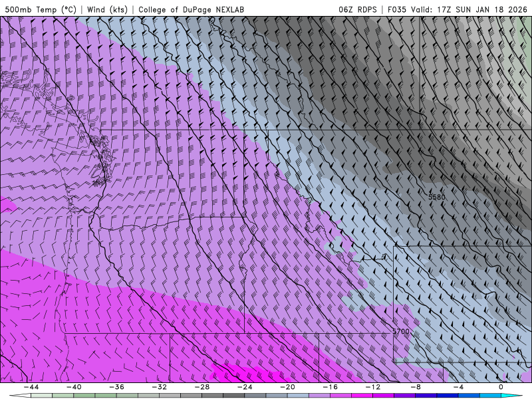The image size is (532, 399).
Task: Click the -12 colorbar label
Action: [373, 387]
